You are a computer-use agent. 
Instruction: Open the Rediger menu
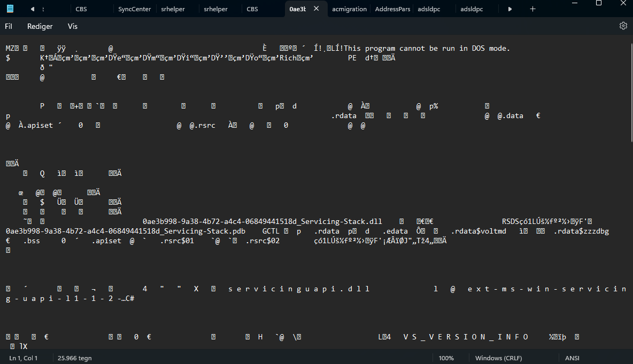tap(40, 26)
